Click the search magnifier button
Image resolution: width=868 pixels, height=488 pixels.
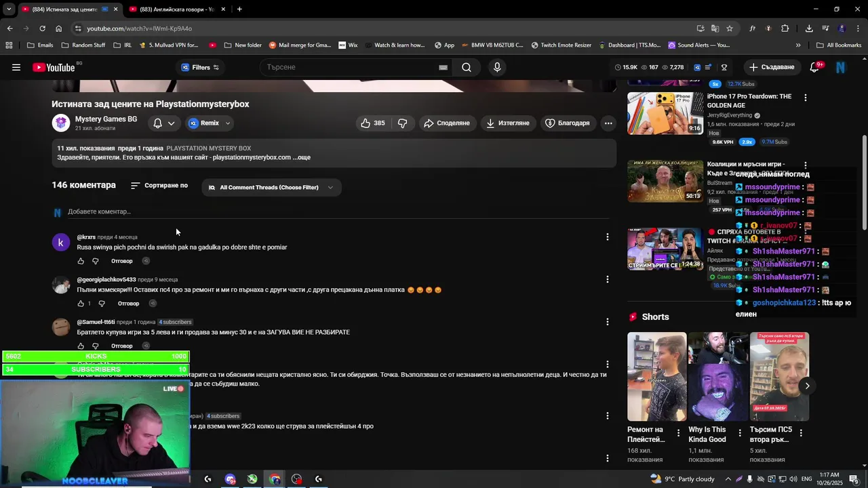(x=467, y=67)
